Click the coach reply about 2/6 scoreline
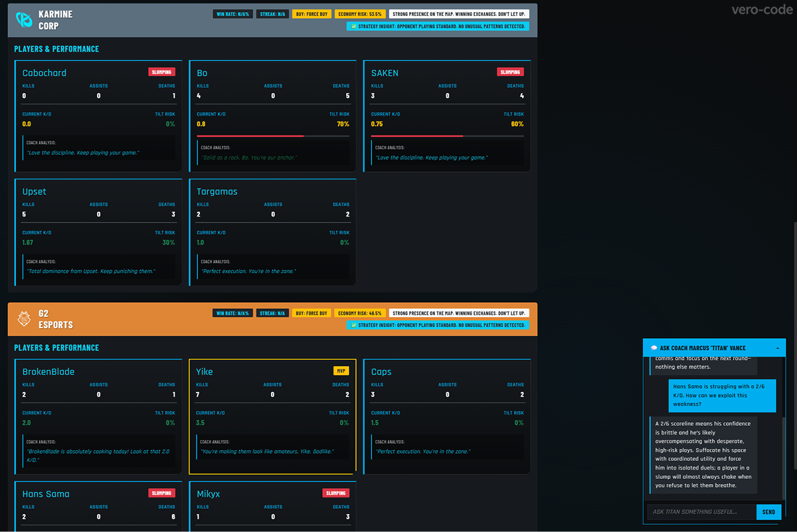 (x=703, y=454)
